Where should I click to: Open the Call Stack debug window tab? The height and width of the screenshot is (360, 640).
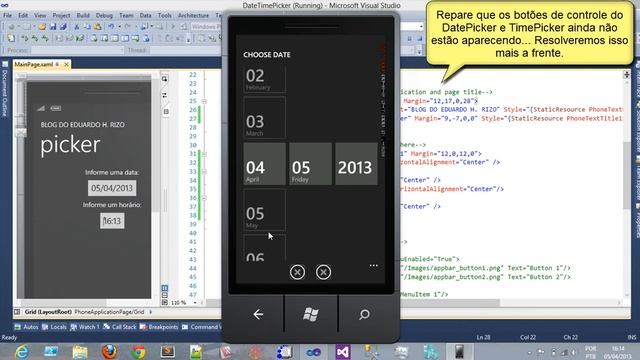pos(120,327)
